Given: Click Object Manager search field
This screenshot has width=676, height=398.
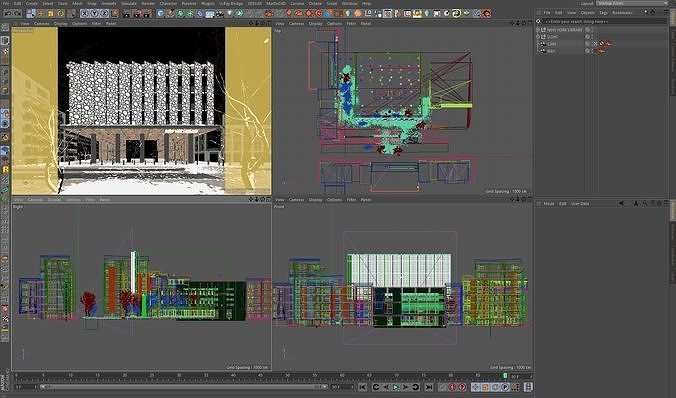Looking at the screenshot, I should [x=604, y=21].
